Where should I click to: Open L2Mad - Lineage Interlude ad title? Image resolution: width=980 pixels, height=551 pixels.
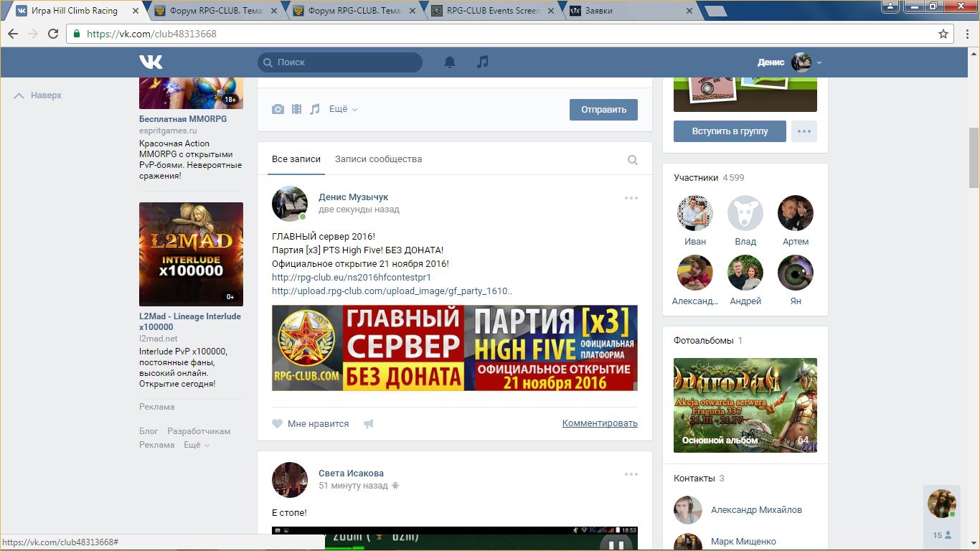[x=190, y=321]
